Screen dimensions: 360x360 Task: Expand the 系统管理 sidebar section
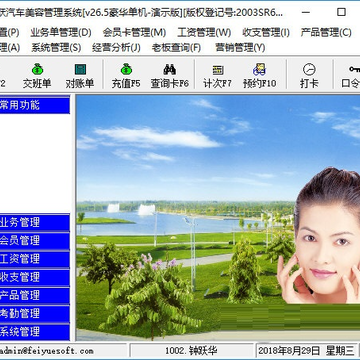(35, 332)
